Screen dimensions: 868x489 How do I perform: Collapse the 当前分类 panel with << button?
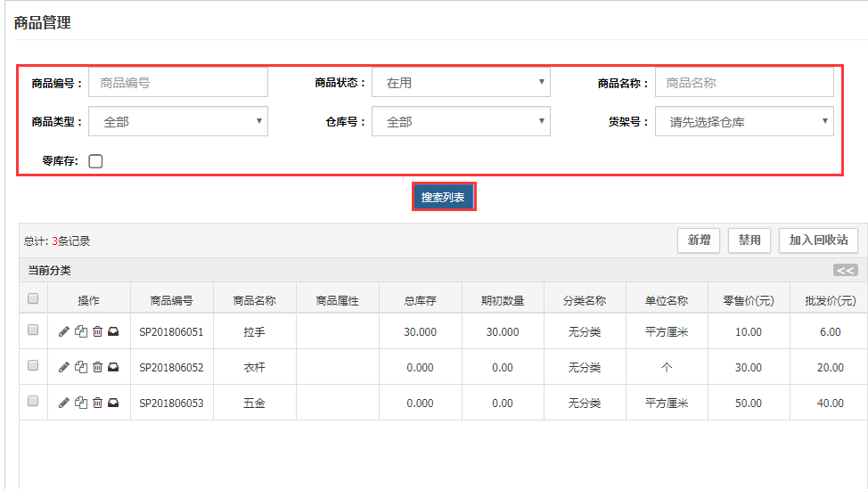pos(845,271)
